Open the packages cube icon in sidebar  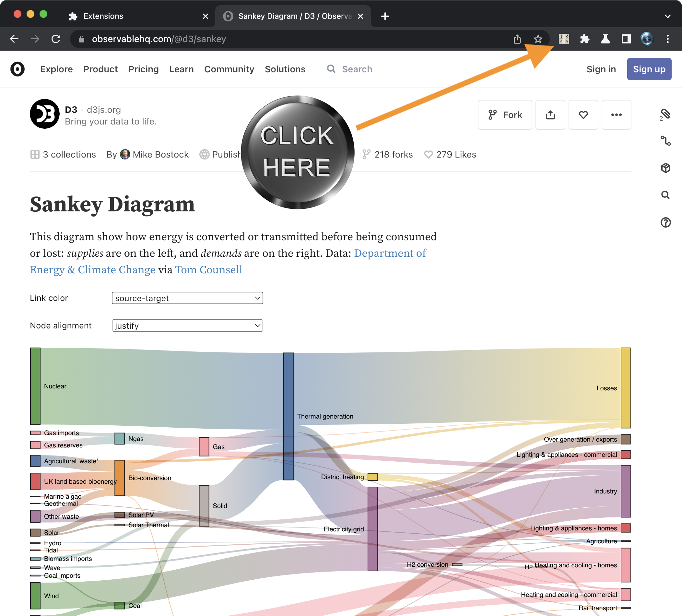665,168
